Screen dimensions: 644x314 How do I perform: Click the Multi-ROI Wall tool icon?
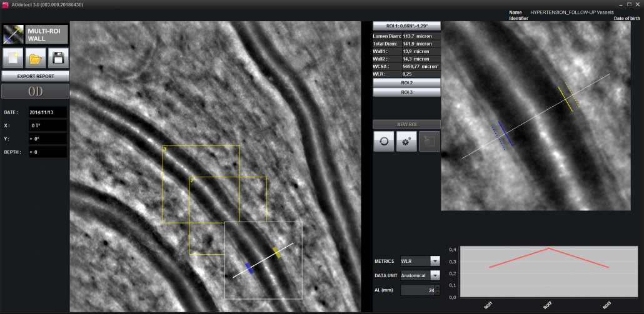point(13,34)
